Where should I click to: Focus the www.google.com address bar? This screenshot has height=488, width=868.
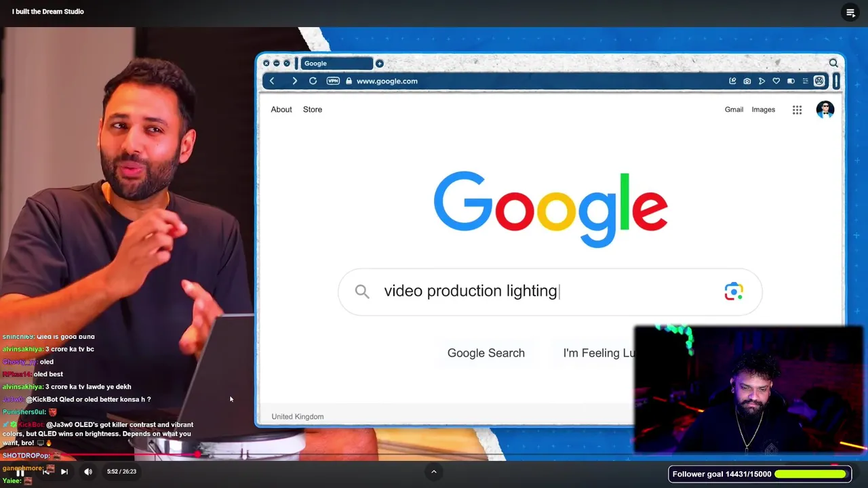tap(387, 81)
